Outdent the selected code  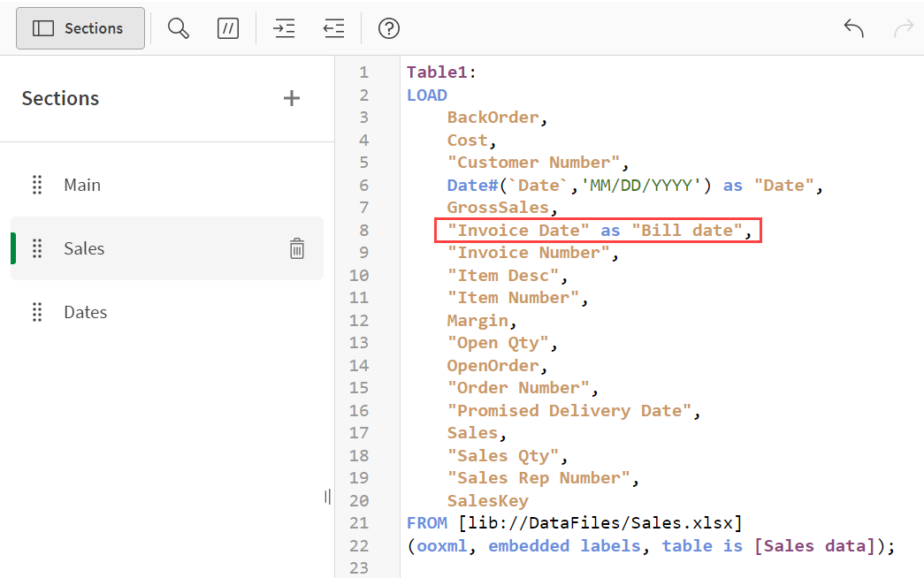[333, 28]
